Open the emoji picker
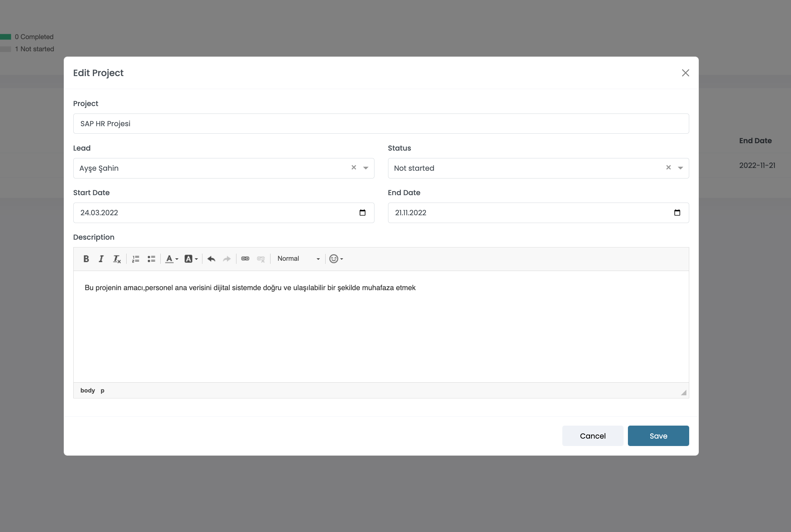 (336, 259)
